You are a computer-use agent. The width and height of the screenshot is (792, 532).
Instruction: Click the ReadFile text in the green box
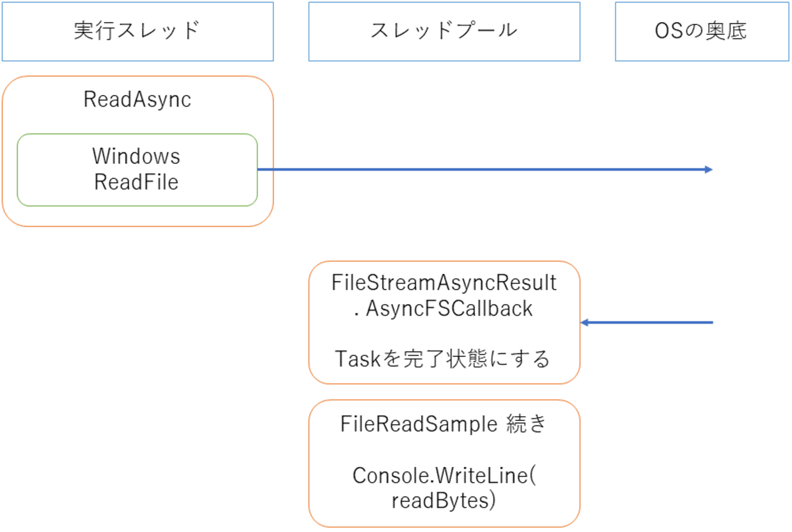point(136,182)
